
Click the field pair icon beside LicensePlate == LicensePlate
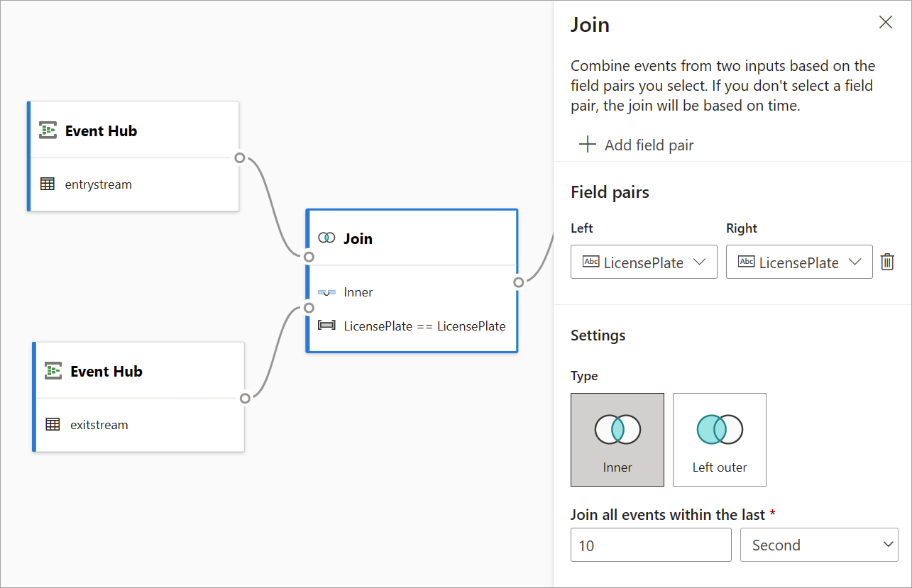pos(327,326)
